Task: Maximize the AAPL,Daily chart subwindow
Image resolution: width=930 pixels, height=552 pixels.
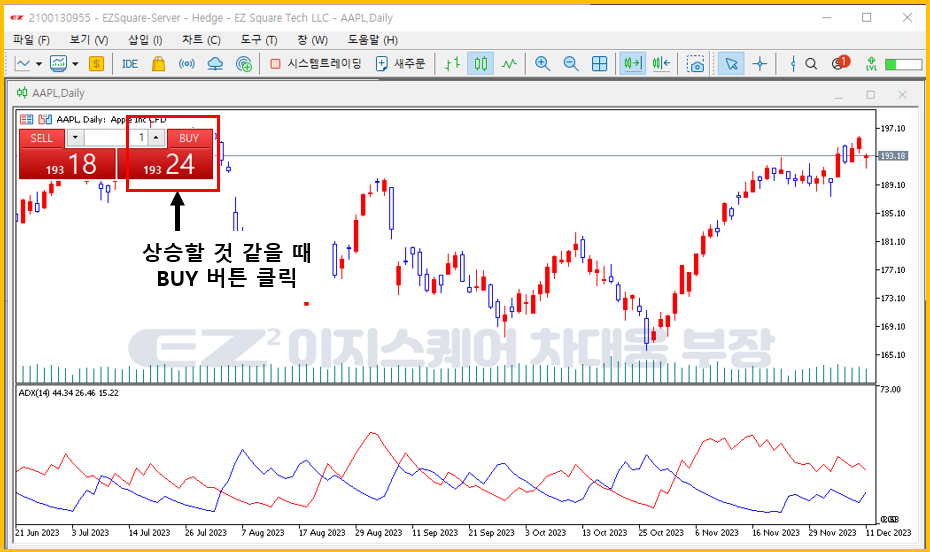Action: click(870, 94)
